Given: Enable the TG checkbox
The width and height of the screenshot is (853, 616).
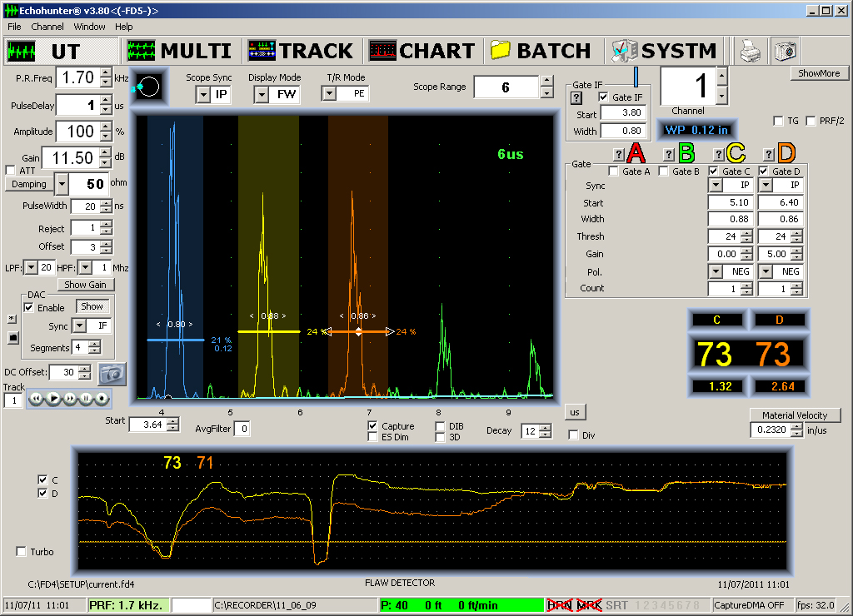Looking at the screenshot, I should tap(779, 121).
